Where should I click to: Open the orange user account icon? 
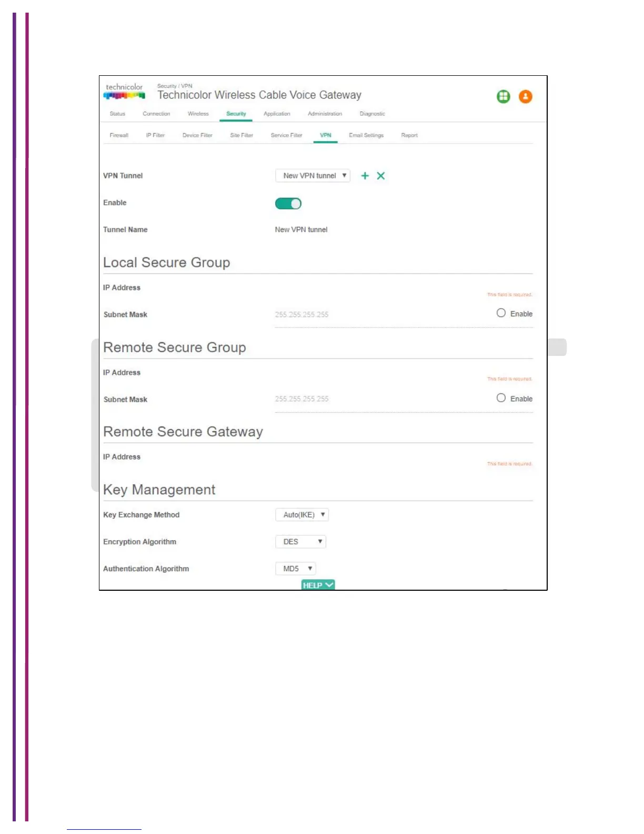[x=526, y=96]
